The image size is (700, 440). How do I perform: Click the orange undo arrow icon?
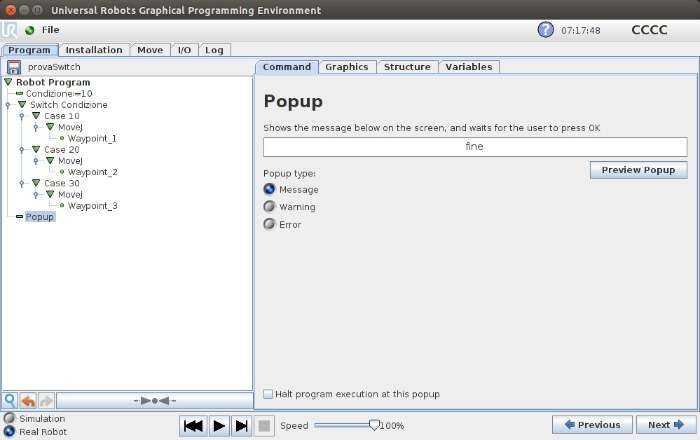(x=29, y=401)
